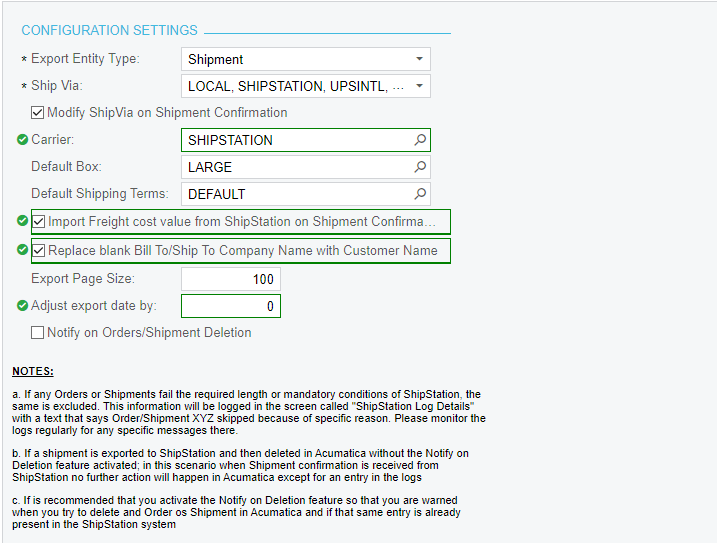Click note c recommending Notify on Deletion

click(x=236, y=512)
